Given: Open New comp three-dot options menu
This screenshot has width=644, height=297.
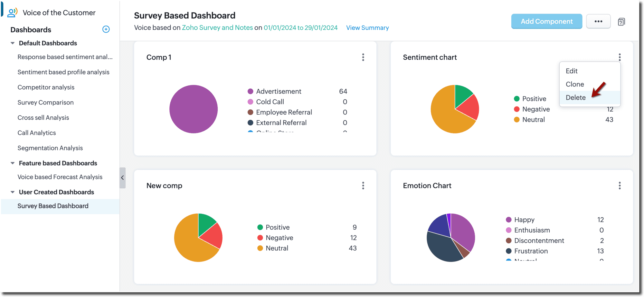Looking at the screenshot, I should pos(363,186).
